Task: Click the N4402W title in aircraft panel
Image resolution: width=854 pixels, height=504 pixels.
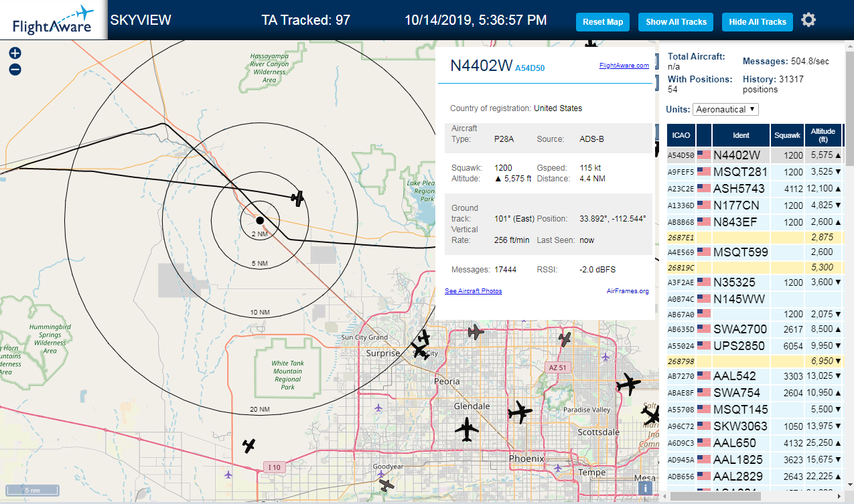Action: click(481, 65)
